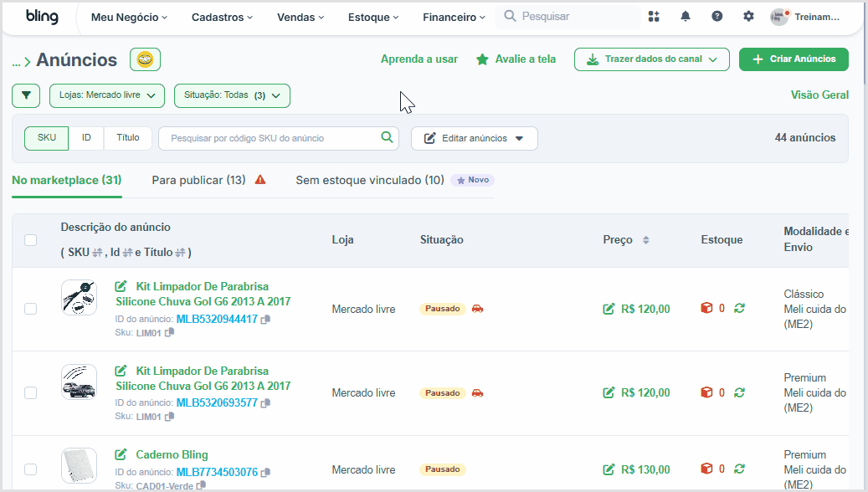The image size is (868, 492).
Task: Open the Bling home logo
Action: coord(42,17)
